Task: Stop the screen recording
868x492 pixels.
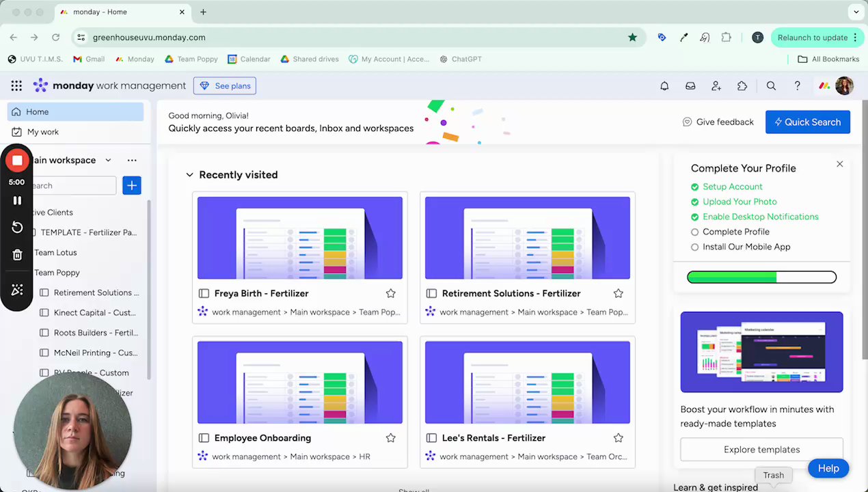Action: [x=17, y=161]
